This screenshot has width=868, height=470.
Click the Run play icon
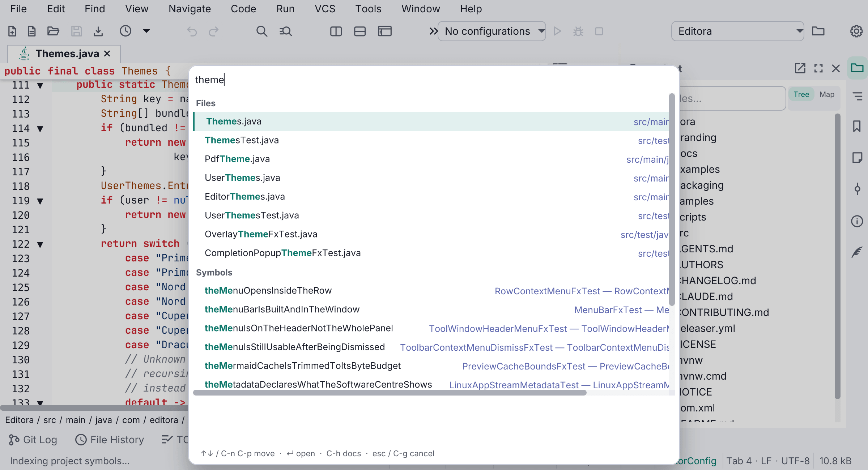557,31
